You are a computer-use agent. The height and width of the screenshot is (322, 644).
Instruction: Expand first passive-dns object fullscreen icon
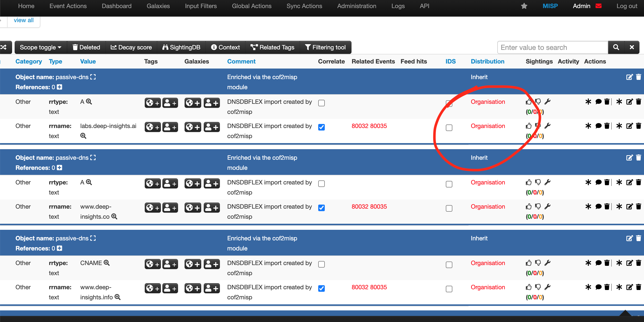coord(93,77)
